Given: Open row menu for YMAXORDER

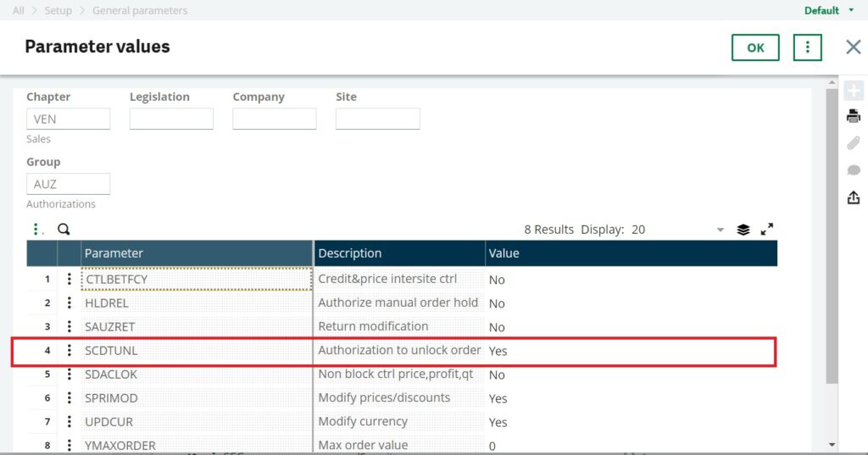Looking at the screenshot, I should click(70, 445).
